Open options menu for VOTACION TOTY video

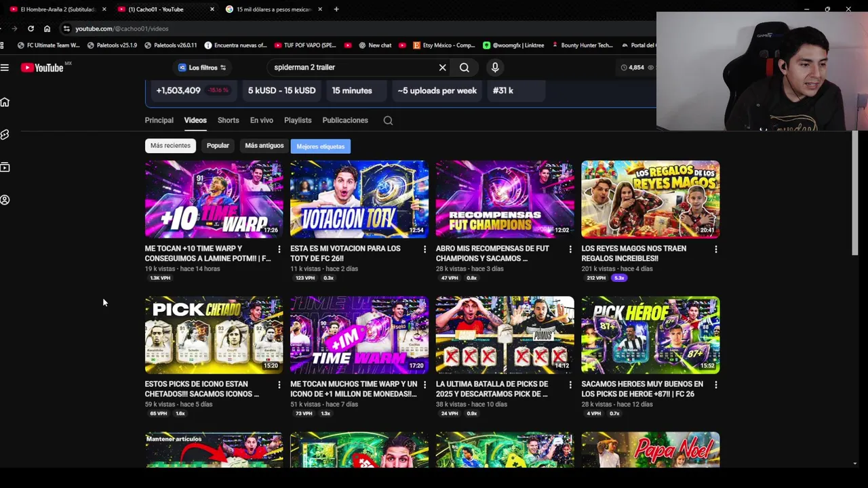click(425, 249)
